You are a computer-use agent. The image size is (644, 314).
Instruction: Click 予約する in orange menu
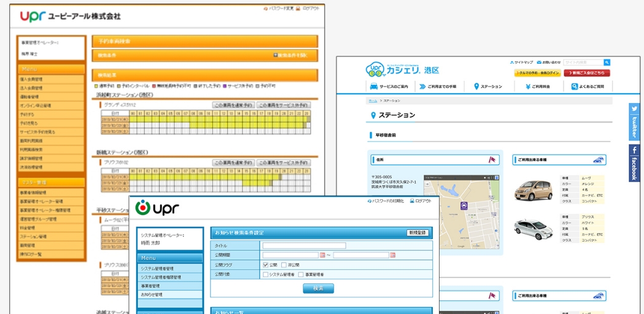pos(52,114)
